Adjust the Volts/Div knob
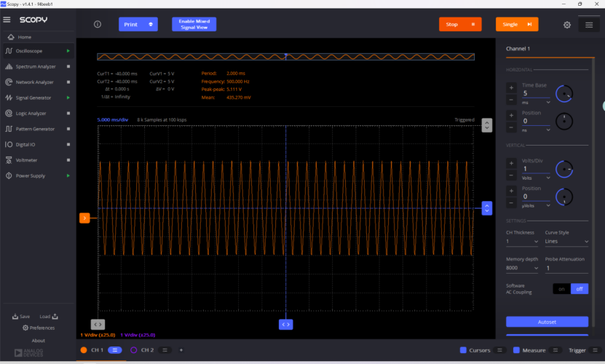 pos(564,169)
